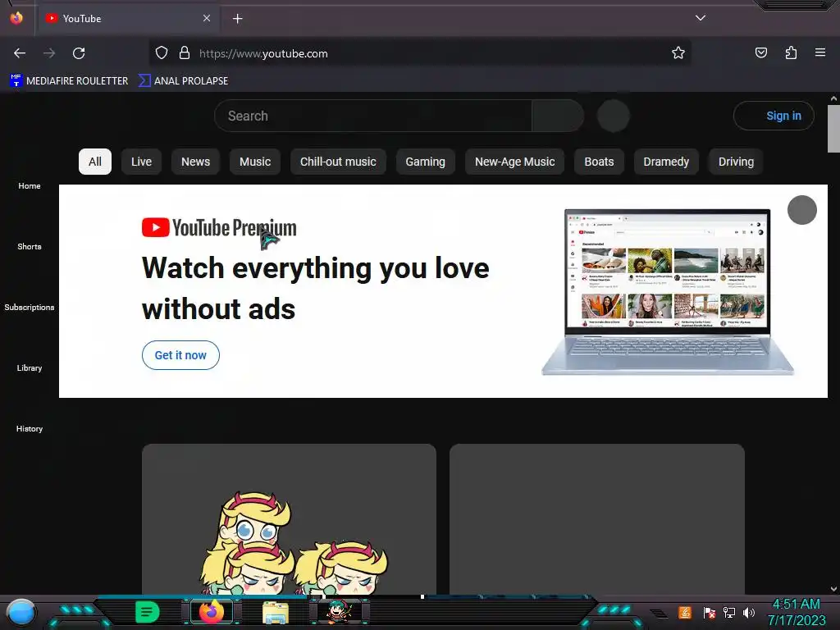Click the Sign in button
Screen dimensions: 840x630
pos(774,116)
